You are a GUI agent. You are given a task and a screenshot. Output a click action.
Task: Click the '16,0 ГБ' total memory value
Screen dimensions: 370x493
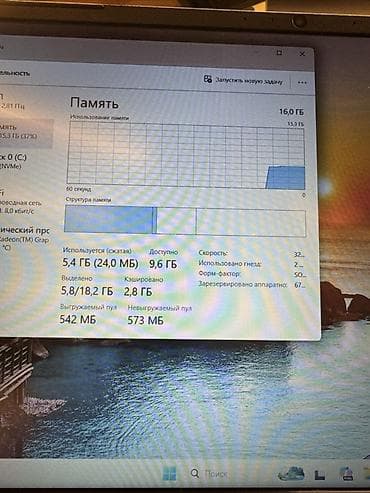(291, 112)
